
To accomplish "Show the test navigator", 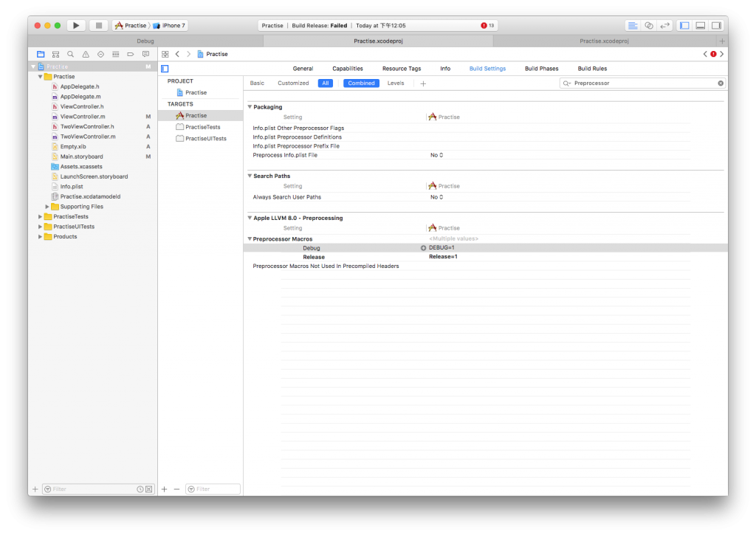I will (100, 55).
